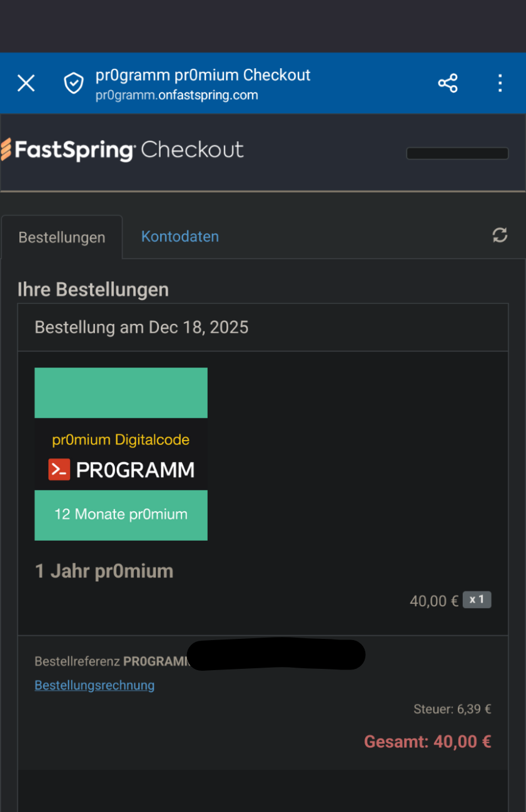Close the pr0gramm checkout browser tab
The image size is (526, 812).
[x=26, y=83]
